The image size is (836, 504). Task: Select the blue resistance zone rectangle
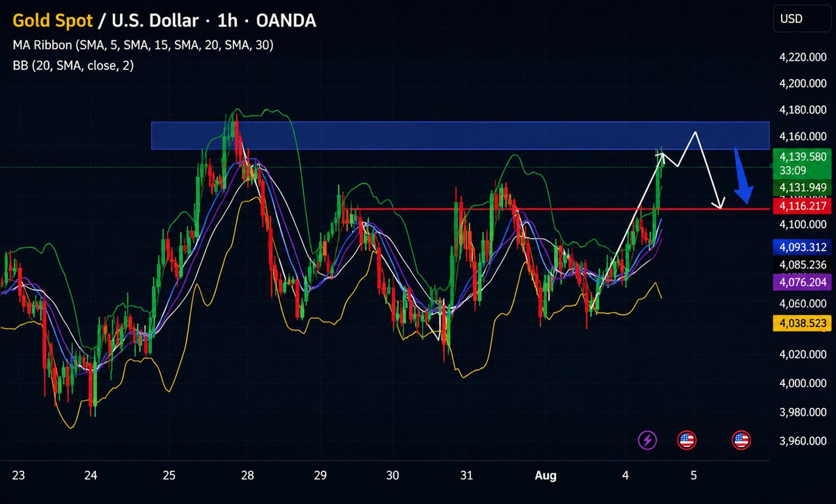coord(460,136)
